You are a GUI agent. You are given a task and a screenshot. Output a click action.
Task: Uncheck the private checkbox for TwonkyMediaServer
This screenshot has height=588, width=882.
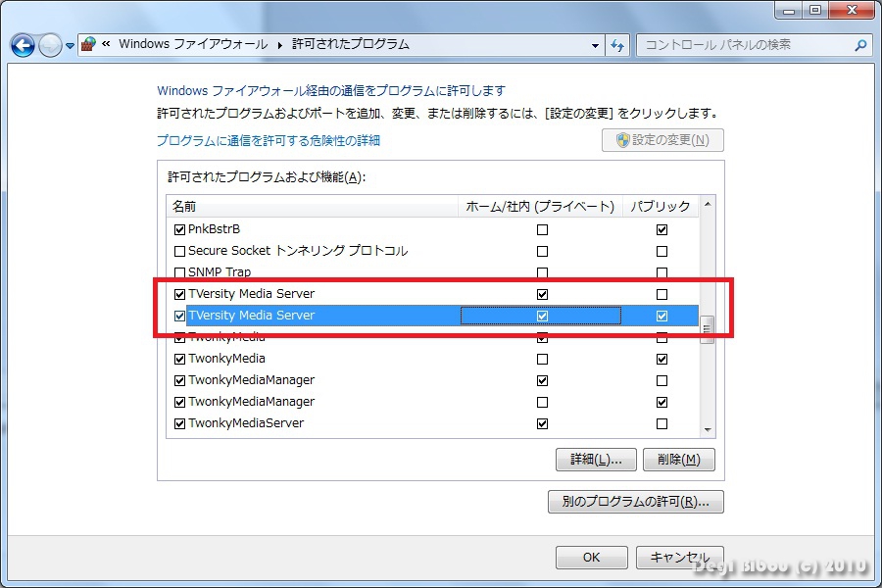click(x=542, y=423)
